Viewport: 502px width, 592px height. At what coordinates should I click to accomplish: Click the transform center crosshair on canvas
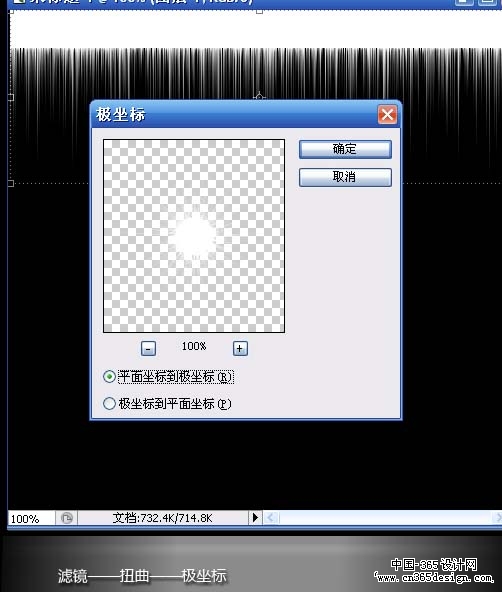pos(259,96)
